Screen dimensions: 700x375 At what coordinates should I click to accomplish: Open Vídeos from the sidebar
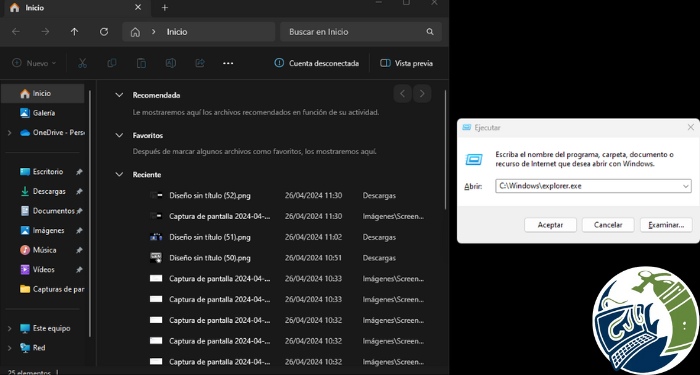43,270
